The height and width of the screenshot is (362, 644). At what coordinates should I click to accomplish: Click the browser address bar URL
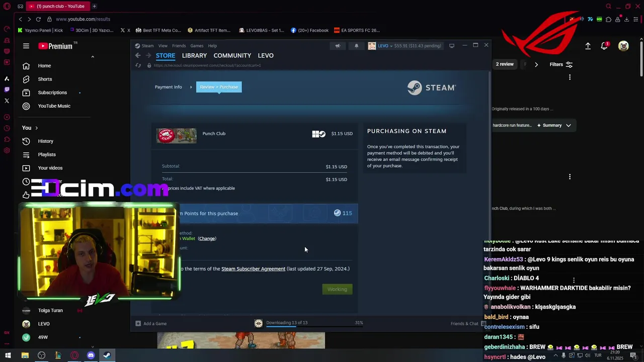(83, 19)
